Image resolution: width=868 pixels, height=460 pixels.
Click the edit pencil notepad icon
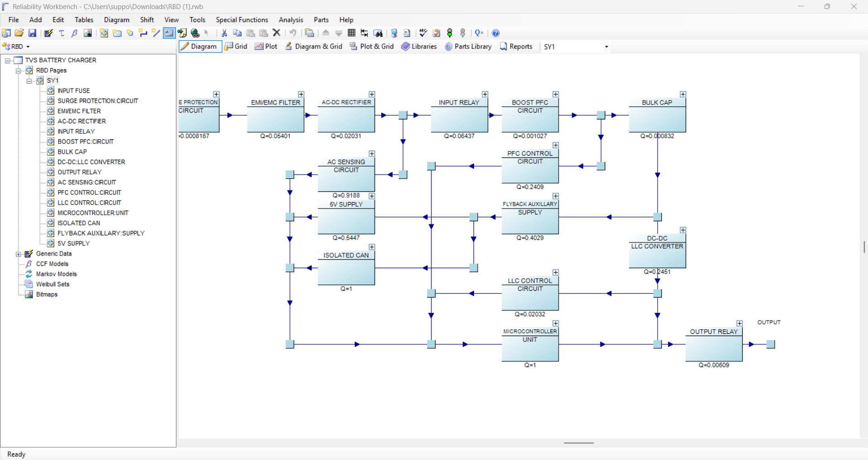(48, 33)
